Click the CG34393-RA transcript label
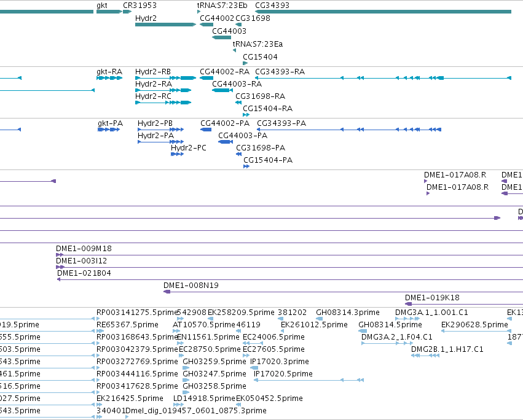This screenshot has width=523, height=420. click(280, 72)
